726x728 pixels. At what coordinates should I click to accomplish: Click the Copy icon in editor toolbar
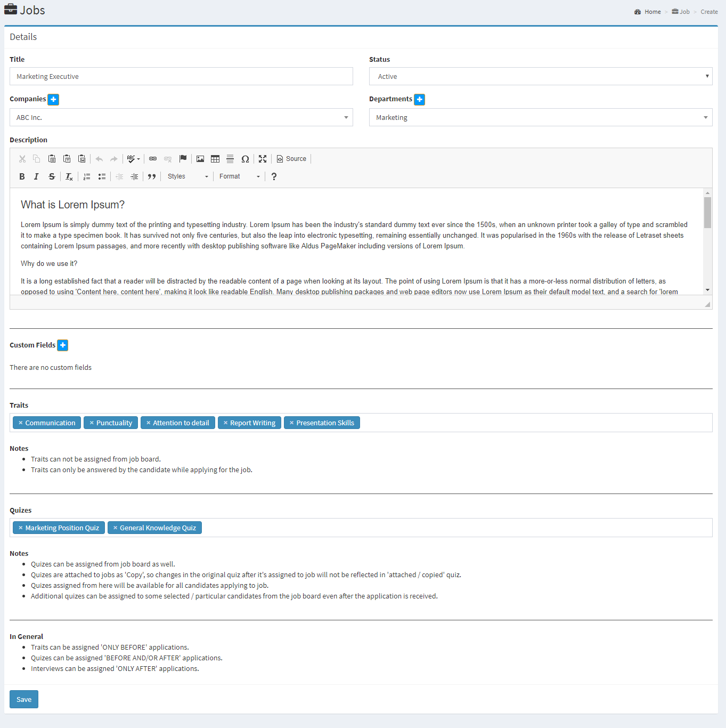37,159
